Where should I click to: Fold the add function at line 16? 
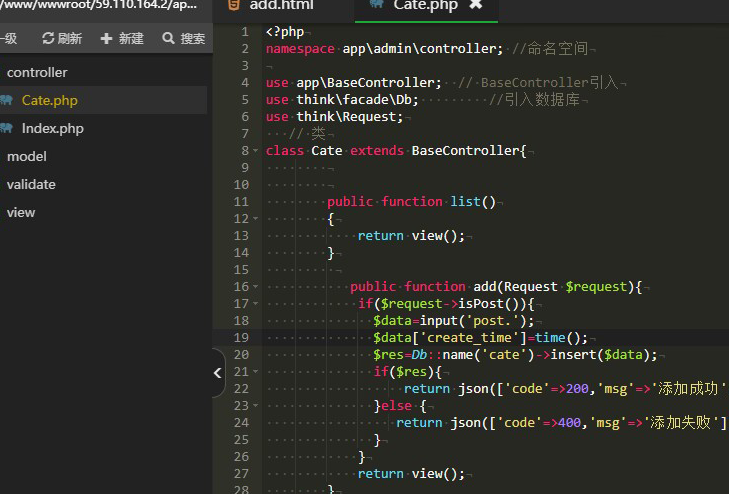[255, 287]
